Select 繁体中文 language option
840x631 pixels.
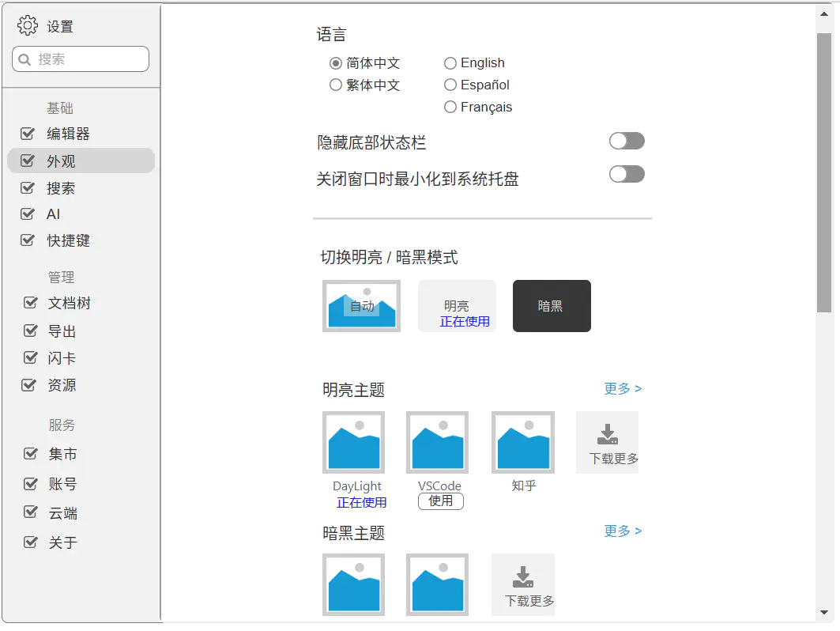336,85
